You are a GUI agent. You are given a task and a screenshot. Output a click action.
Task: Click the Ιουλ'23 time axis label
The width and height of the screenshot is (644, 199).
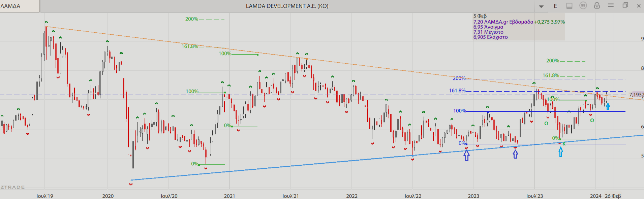pos(535,196)
